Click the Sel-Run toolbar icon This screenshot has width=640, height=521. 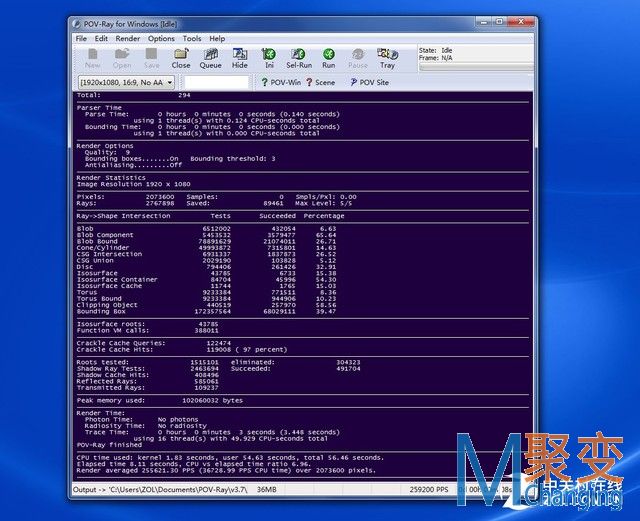pyautogui.click(x=299, y=58)
